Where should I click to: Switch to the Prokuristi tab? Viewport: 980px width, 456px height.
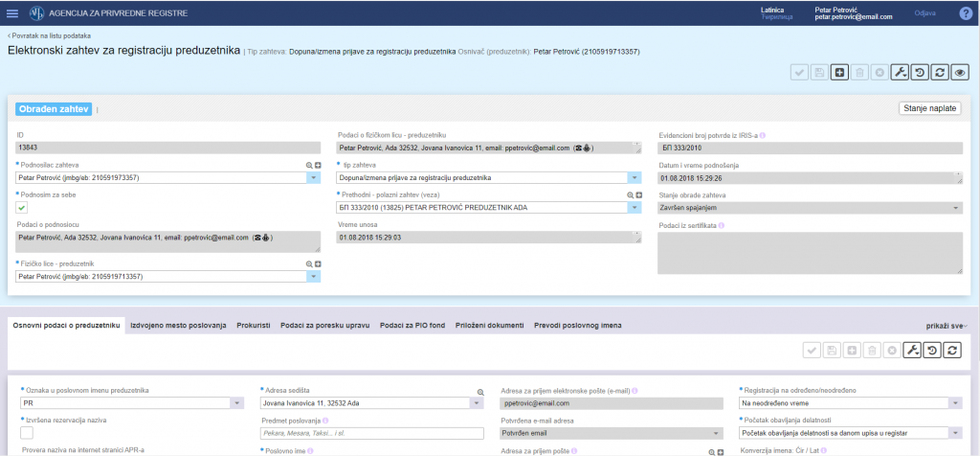(253, 326)
